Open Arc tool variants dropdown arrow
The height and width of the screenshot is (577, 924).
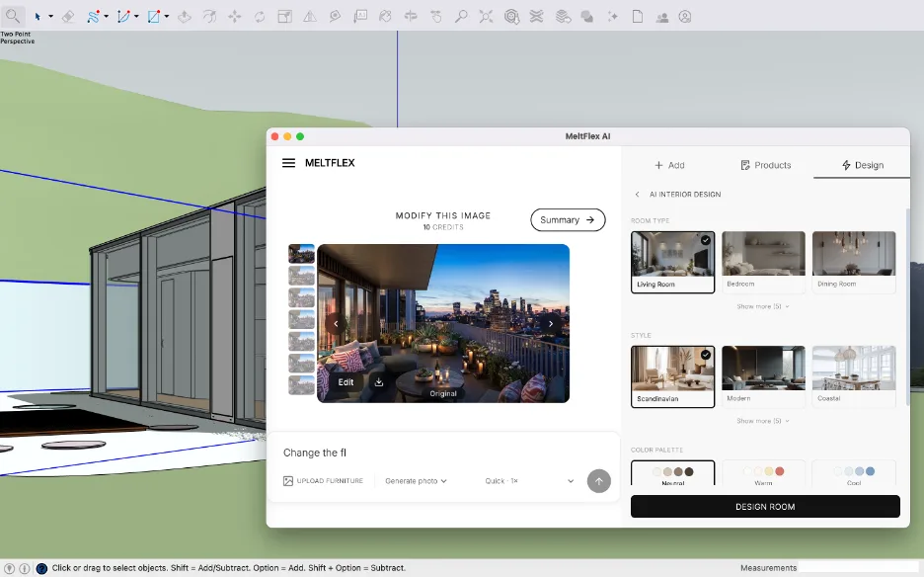coord(136,17)
